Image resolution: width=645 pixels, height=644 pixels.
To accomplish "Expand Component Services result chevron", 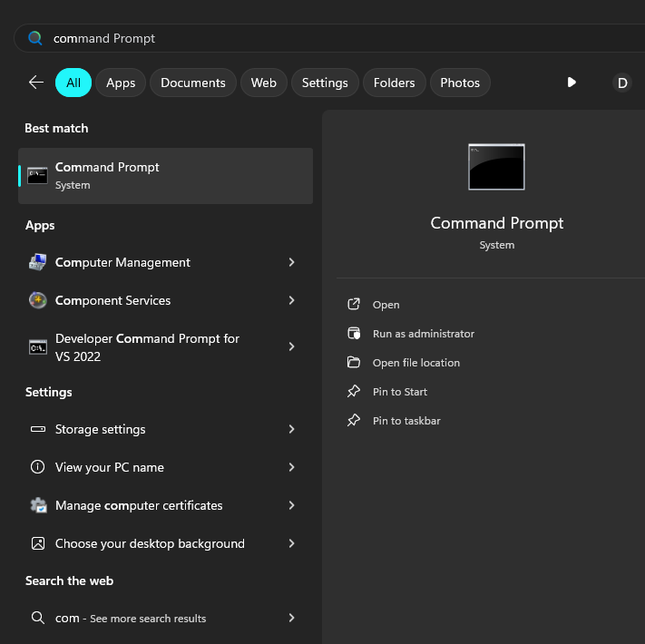I will tap(291, 300).
